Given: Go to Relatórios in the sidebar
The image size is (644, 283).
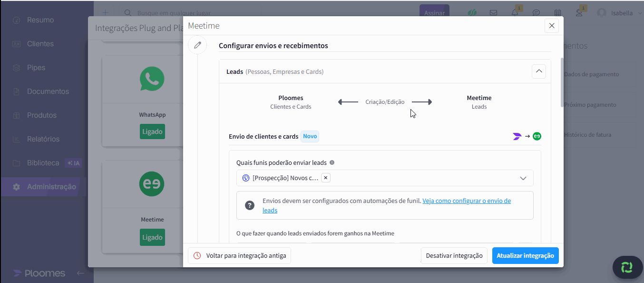Looking at the screenshot, I should 43,139.
